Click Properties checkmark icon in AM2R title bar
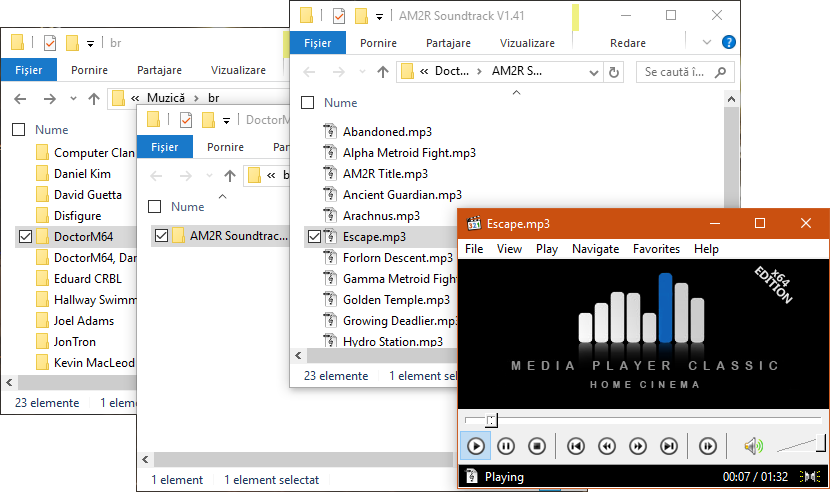This screenshot has width=830, height=492. coord(339,16)
